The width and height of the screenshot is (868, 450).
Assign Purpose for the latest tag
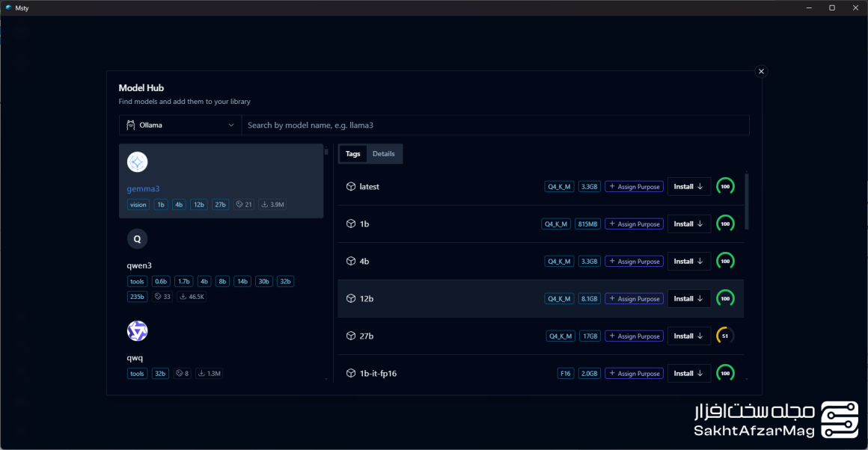[634, 187]
